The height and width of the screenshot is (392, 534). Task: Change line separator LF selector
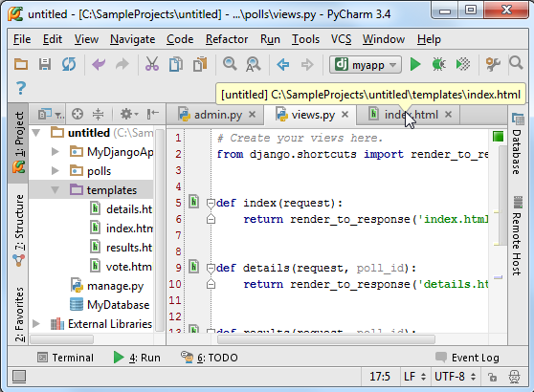tap(414, 377)
